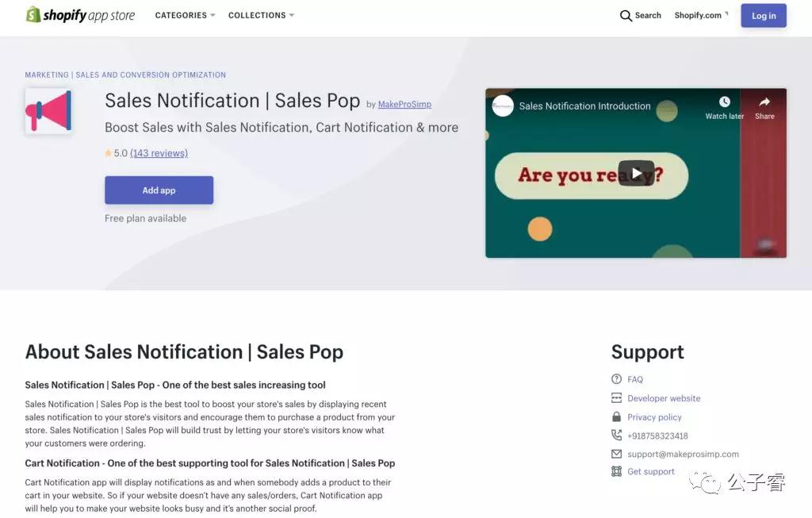Click the Shopify app store logo
This screenshot has height=518, width=812.
pyautogui.click(x=79, y=15)
